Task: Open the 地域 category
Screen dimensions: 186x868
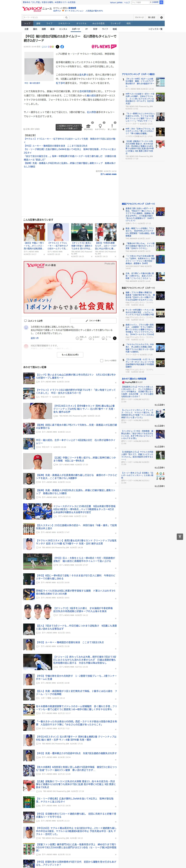Action: [115, 29]
